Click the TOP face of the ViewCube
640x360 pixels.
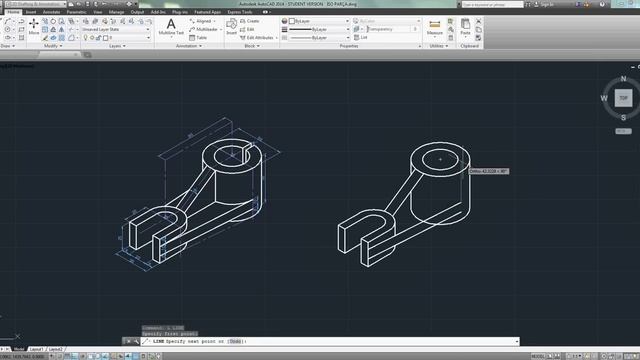coord(623,98)
